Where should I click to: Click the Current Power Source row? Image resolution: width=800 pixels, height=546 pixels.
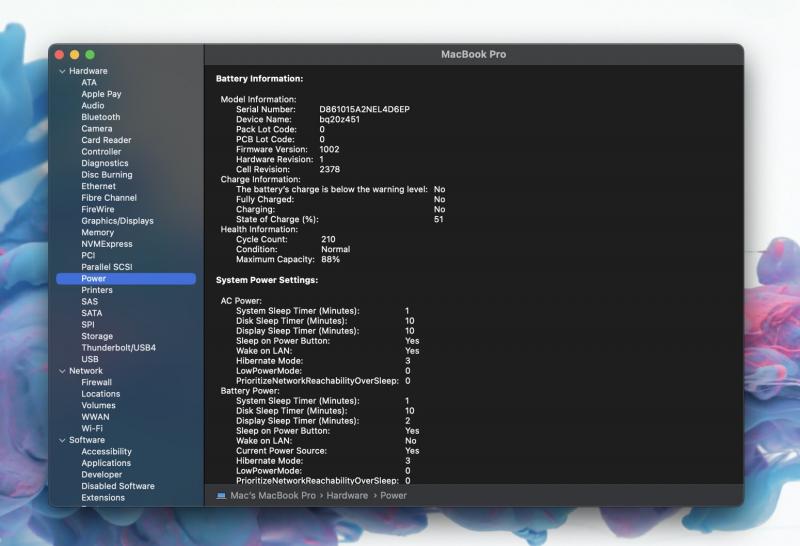tap(328, 451)
